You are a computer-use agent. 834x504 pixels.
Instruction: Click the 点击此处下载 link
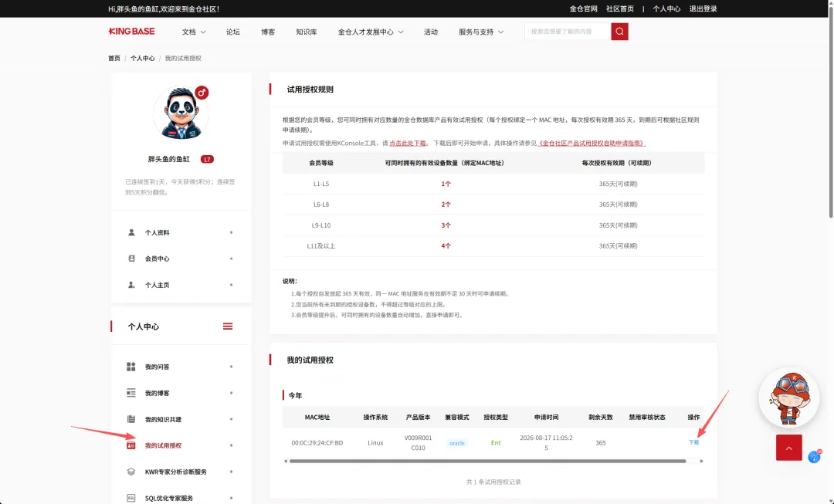click(x=408, y=143)
